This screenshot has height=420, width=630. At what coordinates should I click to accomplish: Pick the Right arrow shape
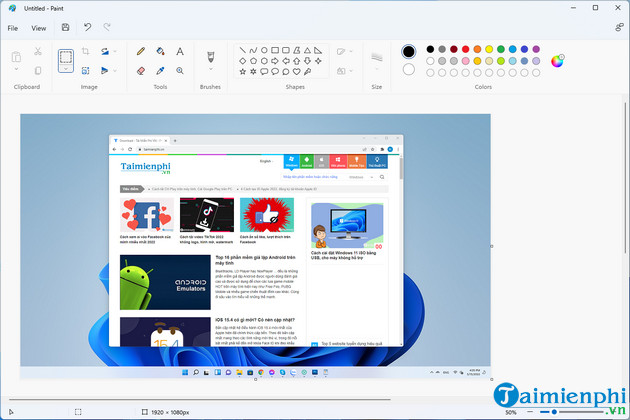(x=275, y=61)
